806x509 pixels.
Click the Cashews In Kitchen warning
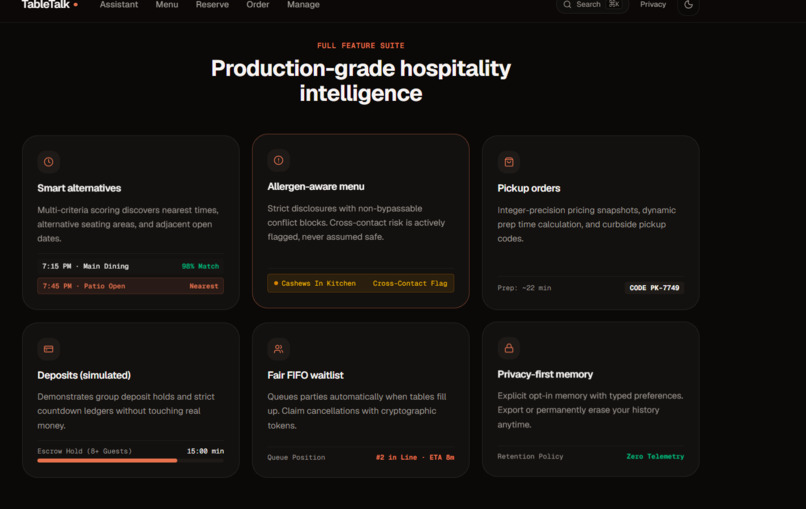[315, 283]
